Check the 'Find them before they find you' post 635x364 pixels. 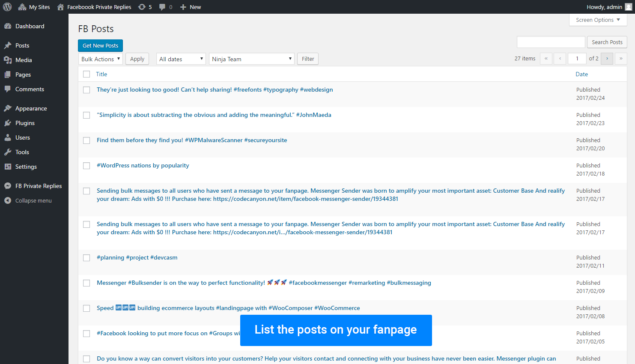tap(86, 140)
